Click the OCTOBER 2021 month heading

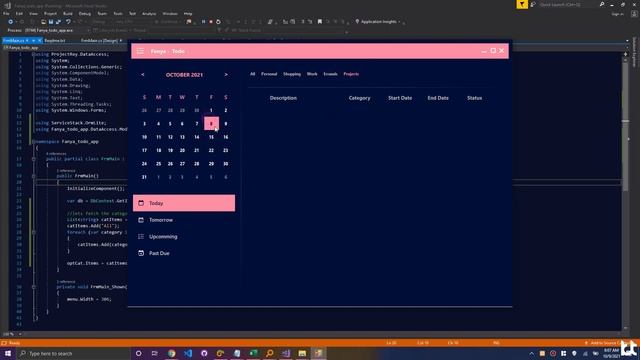[184, 75]
